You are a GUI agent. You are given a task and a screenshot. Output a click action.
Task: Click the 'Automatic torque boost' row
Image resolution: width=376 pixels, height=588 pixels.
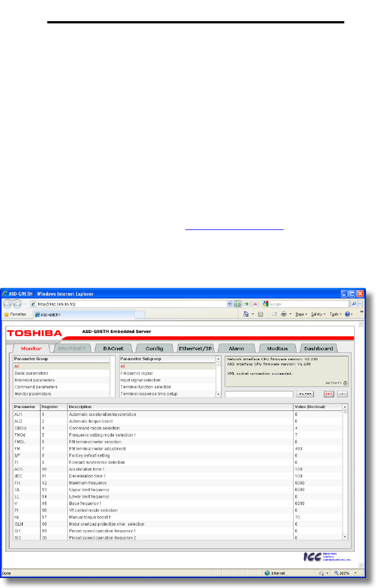(177, 421)
